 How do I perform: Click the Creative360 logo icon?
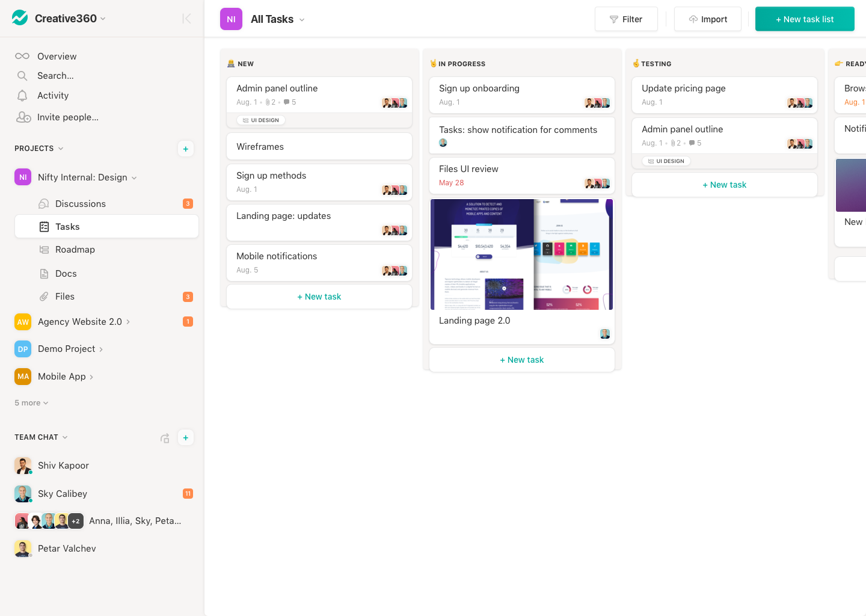click(x=20, y=18)
